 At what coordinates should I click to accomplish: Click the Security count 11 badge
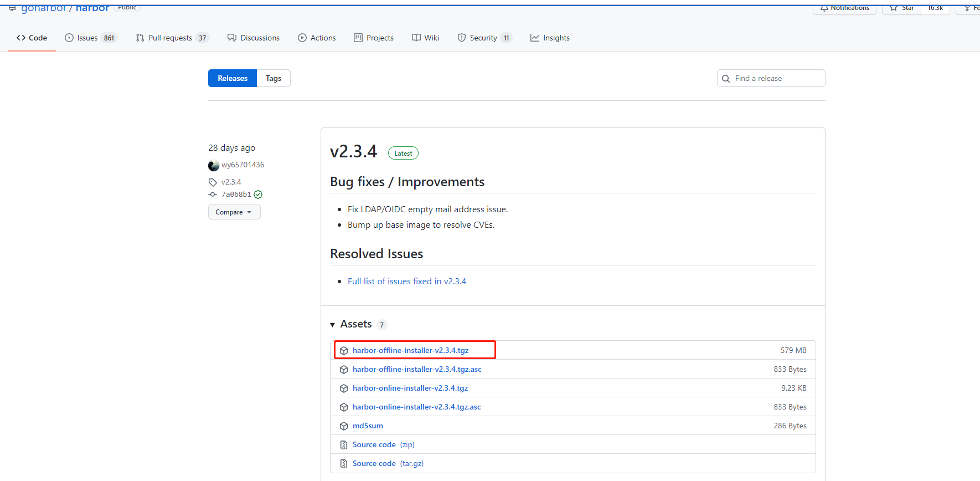click(506, 38)
